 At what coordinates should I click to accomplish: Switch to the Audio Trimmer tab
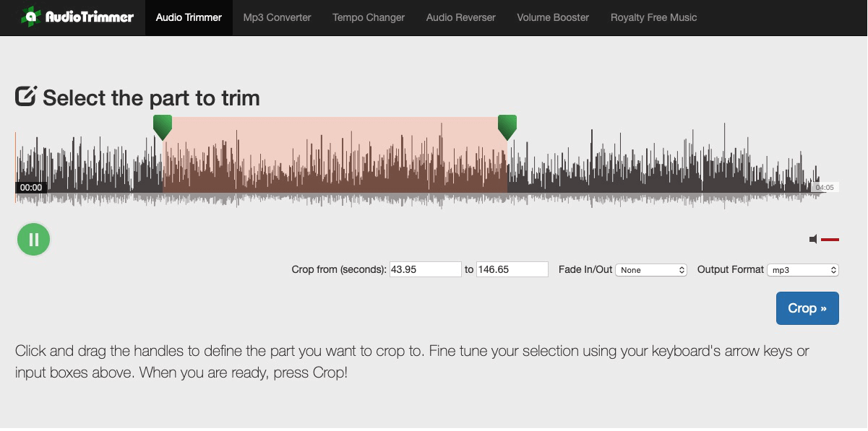coord(189,17)
